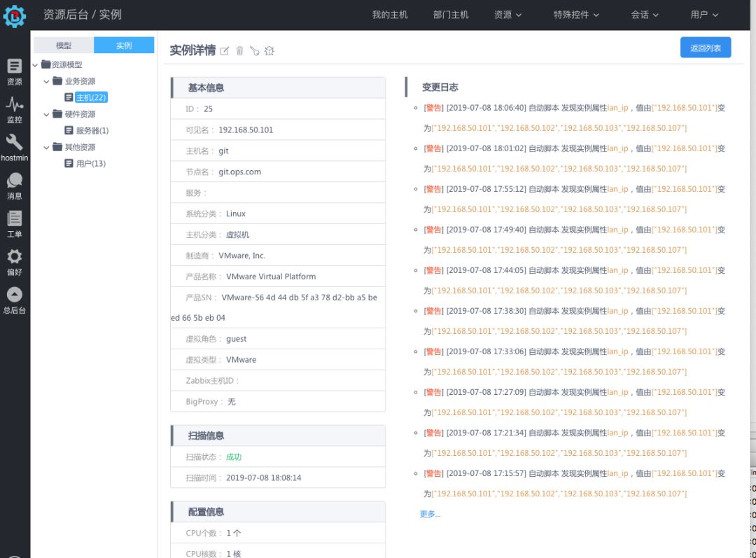Screen dimensions: 756x558
Task: Collapse the 其他资源 tree folder
Action: (47, 147)
